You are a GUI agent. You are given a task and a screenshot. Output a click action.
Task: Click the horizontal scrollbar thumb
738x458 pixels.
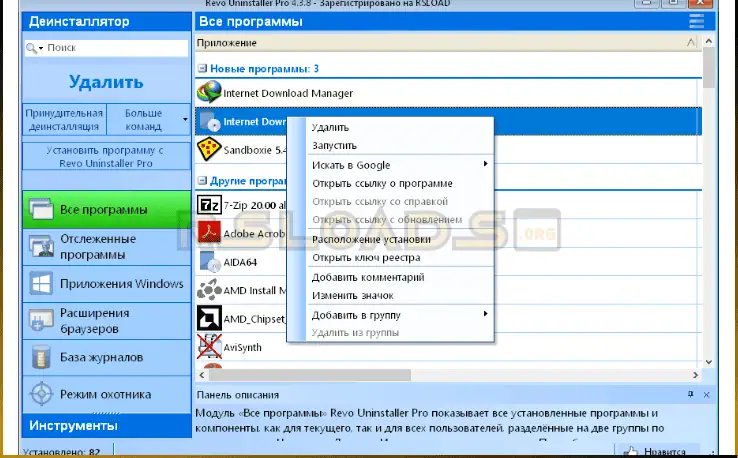coord(310,375)
